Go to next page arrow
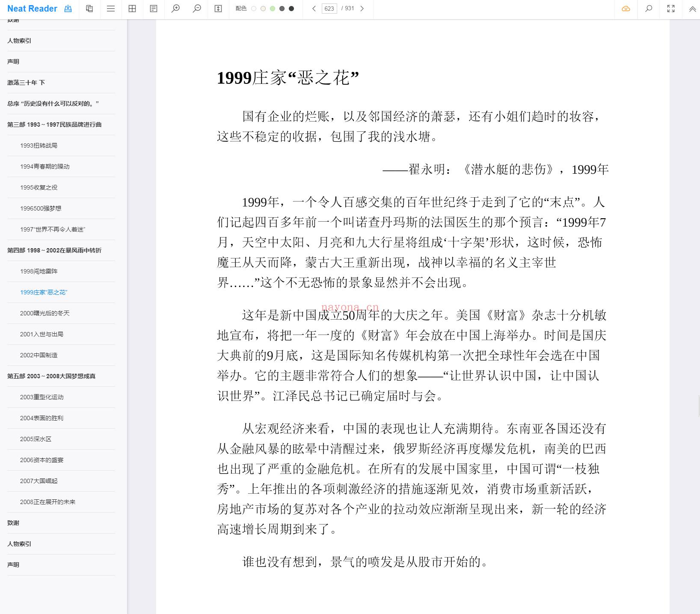This screenshot has height=614, width=700. coord(362,9)
